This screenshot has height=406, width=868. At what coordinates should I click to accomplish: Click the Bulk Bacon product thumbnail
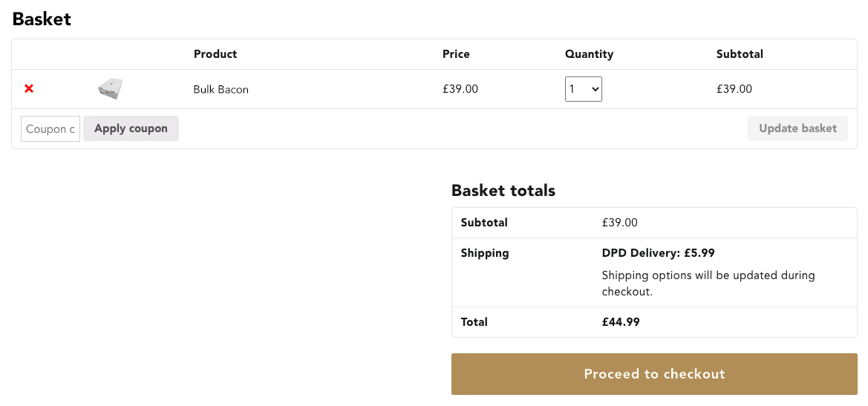(x=110, y=89)
